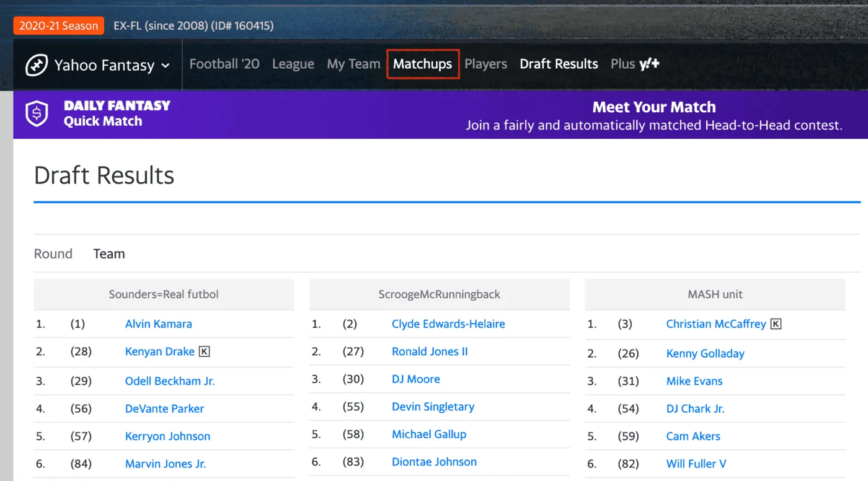Click the Meet Your Match banner headline
The image size is (868, 481).
(x=654, y=107)
